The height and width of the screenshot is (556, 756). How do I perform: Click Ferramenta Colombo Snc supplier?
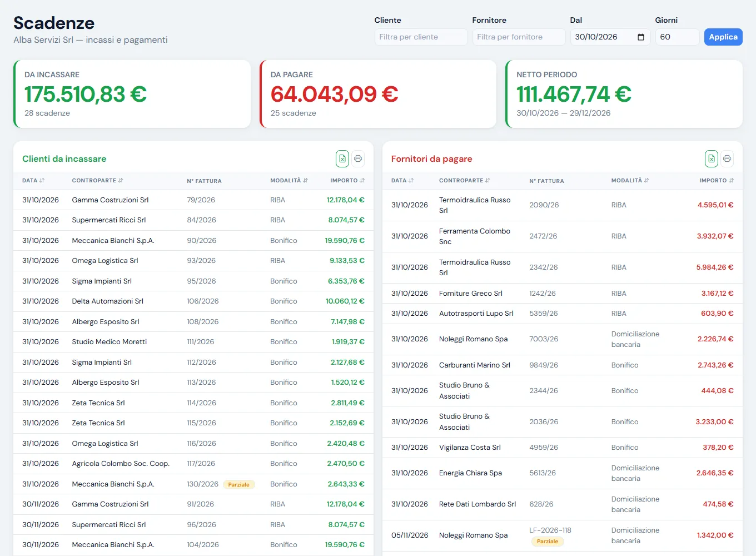click(475, 236)
